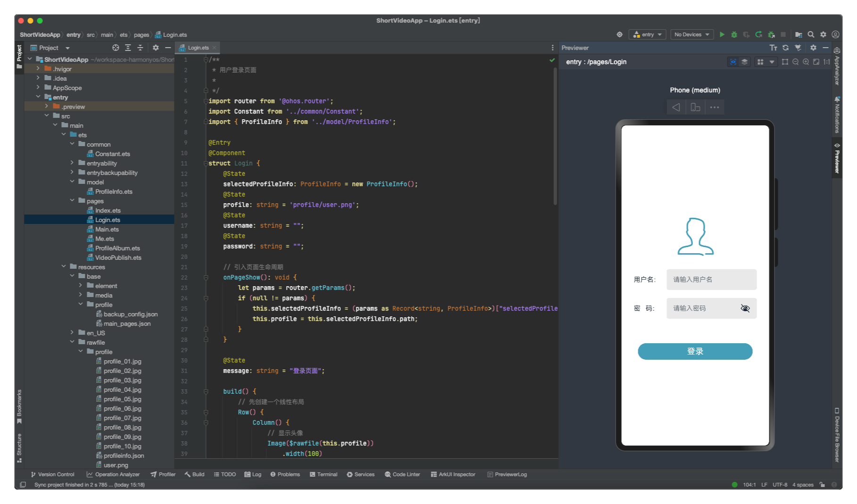Attach debugger to process icon
Image resolution: width=857 pixels, height=504 pixels.
pos(771,34)
